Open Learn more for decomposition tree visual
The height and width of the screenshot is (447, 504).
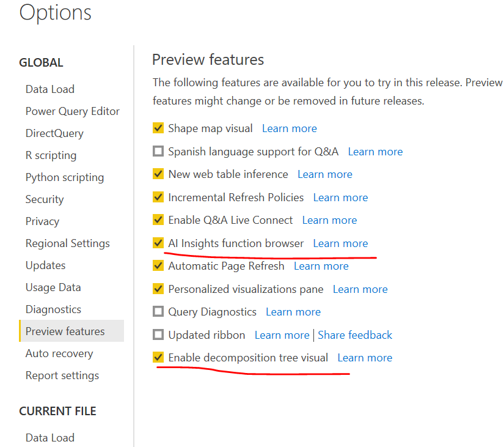click(365, 358)
